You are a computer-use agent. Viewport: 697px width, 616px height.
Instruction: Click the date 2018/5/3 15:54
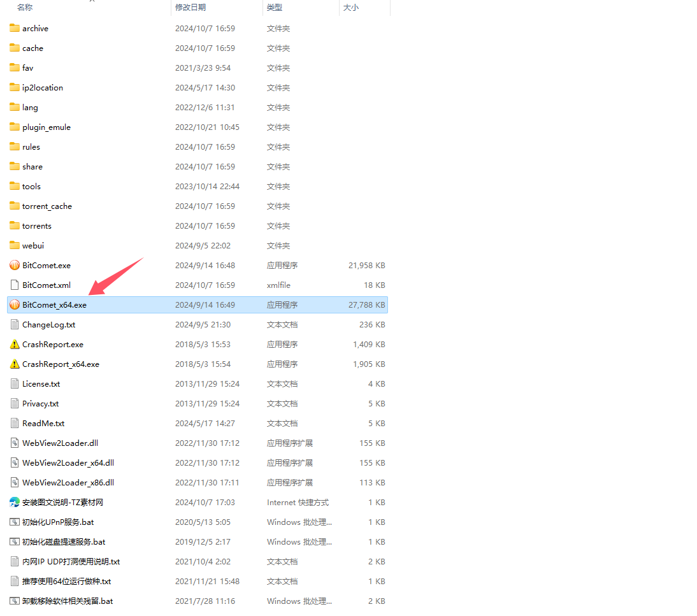click(203, 364)
